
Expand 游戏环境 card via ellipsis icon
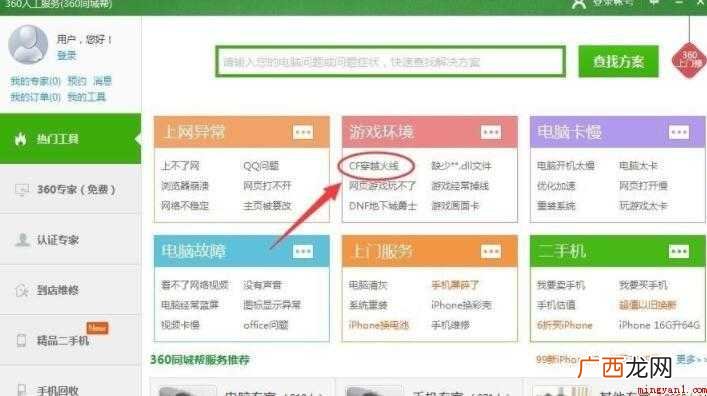[x=491, y=132]
